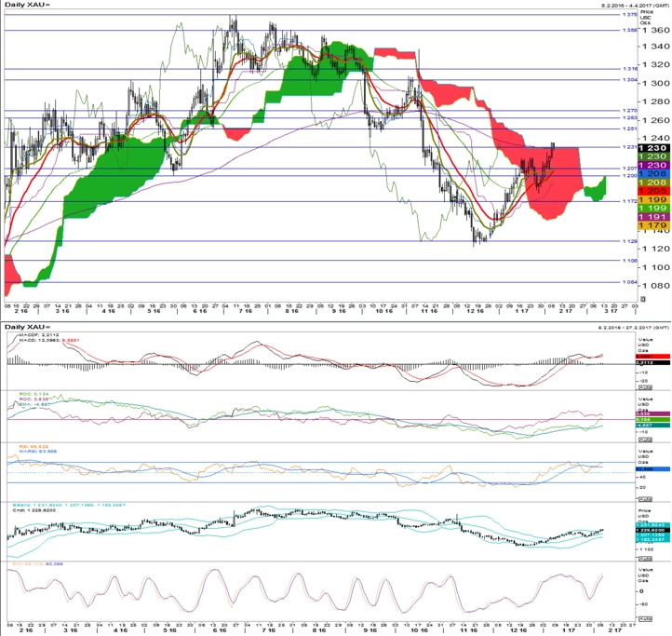Click the Auto scale button in ROC panel
This screenshot has width=672, height=636.
tap(645, 440)
